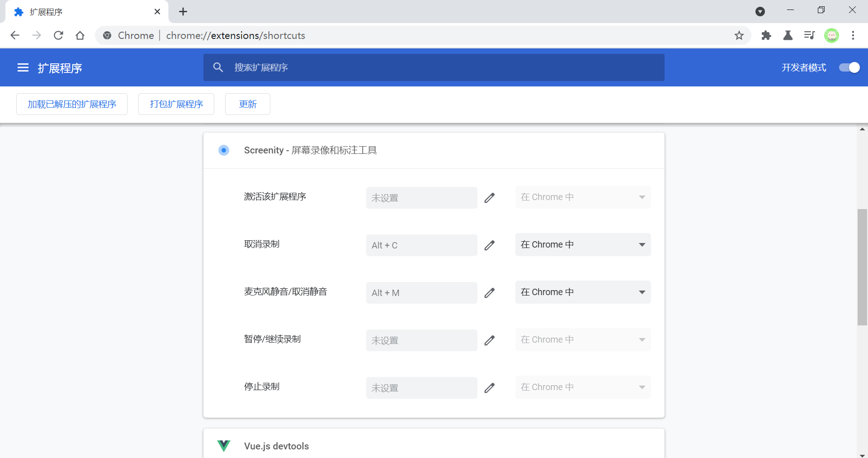Open the profile avatar

click(x=831, y=35)
